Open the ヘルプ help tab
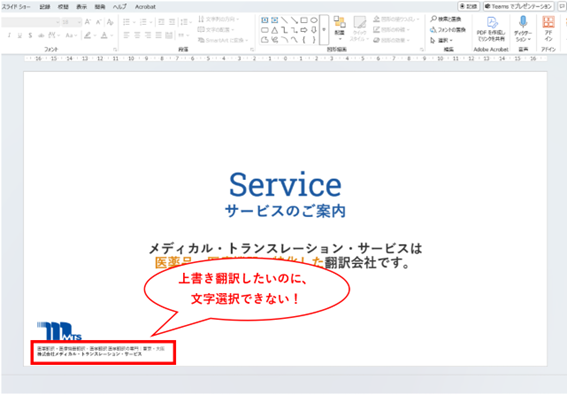This screenshot has width=567, height=395. tap(119, 7)
